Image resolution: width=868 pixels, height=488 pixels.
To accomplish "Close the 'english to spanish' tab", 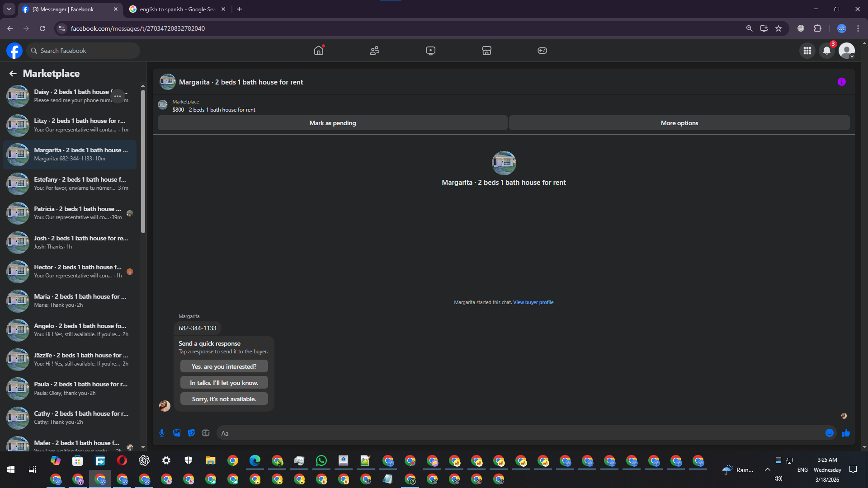I will 223,9.
